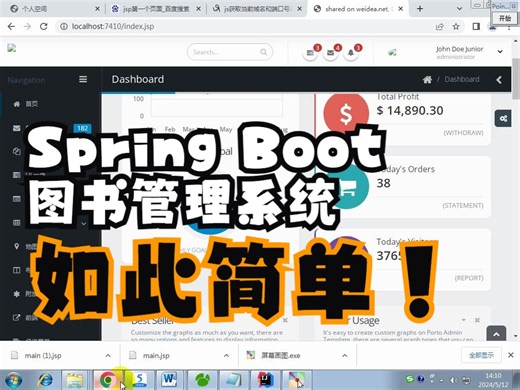Click the share page icon in address bar
The width and height of the screenshot is (520, 390).
[440, 26]
